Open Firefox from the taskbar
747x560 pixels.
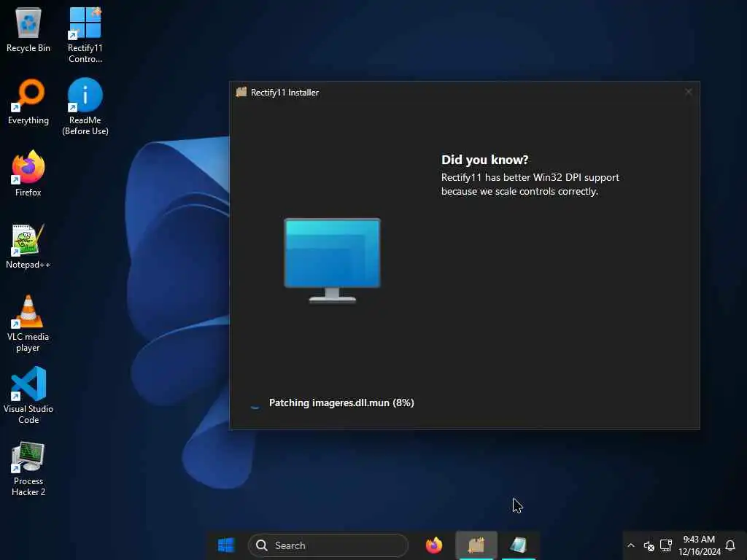click(433, 545)
